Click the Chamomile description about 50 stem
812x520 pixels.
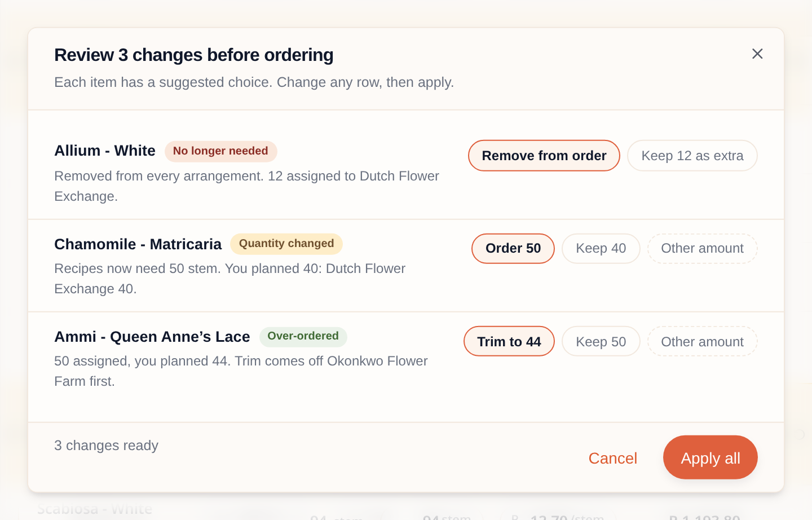230,279
